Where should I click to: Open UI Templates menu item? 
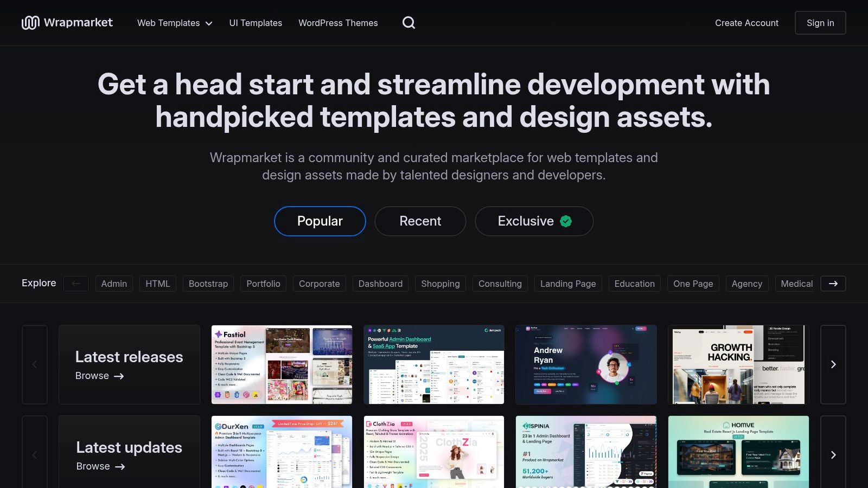coord(256,23)
